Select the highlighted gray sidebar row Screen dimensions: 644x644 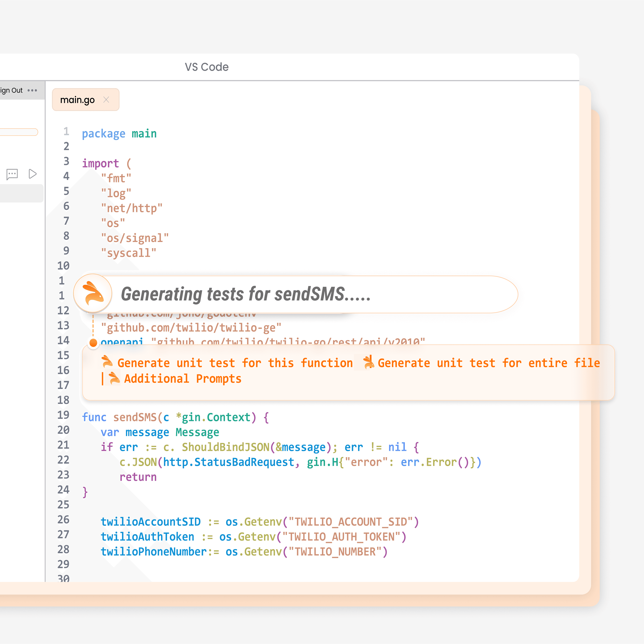tap(21, 193)
